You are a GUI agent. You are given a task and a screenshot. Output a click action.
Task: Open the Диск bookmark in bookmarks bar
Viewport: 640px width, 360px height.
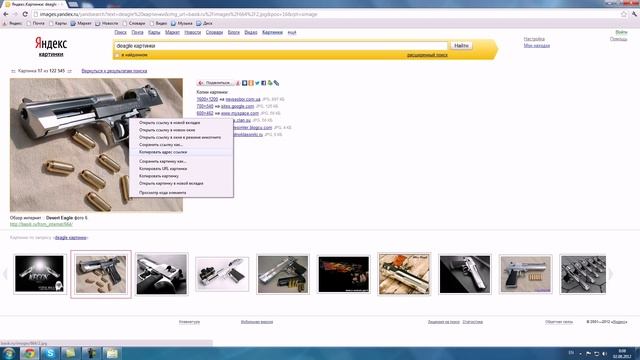[204, 23]
